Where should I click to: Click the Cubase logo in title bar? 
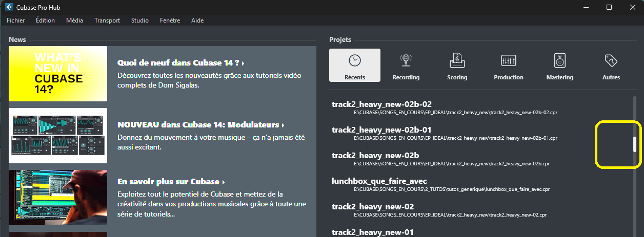9,7
